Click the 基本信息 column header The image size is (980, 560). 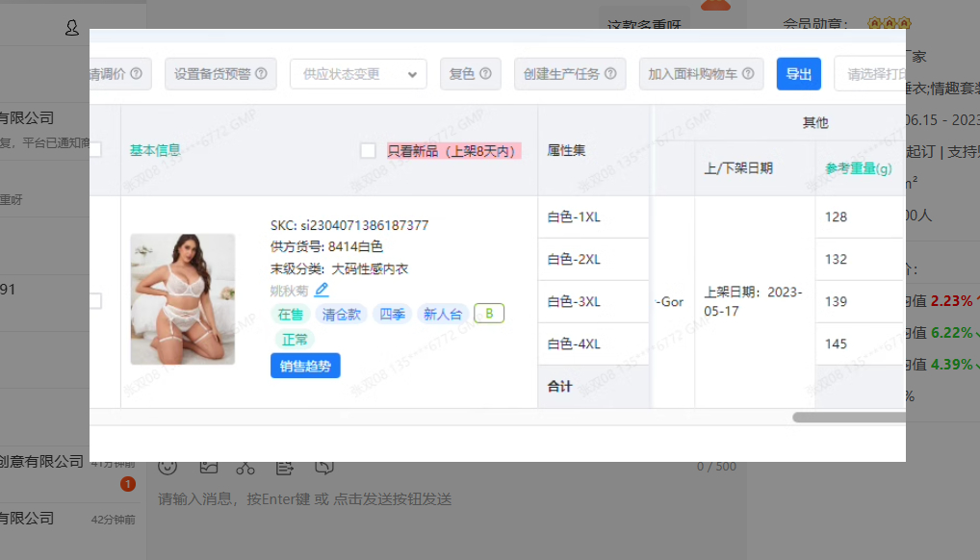[155, 151]
